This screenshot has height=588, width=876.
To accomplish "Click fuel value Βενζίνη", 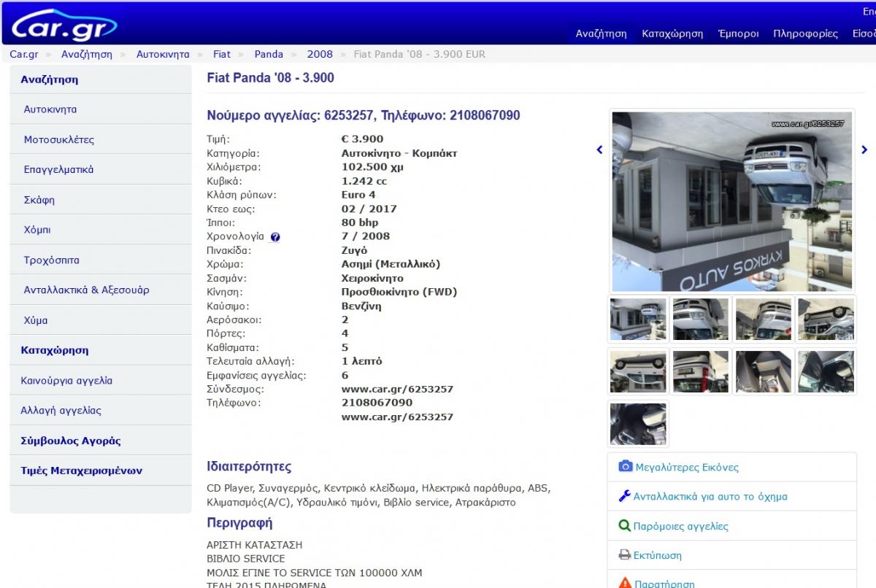I will pyautogui.click(x=361, y=306).
